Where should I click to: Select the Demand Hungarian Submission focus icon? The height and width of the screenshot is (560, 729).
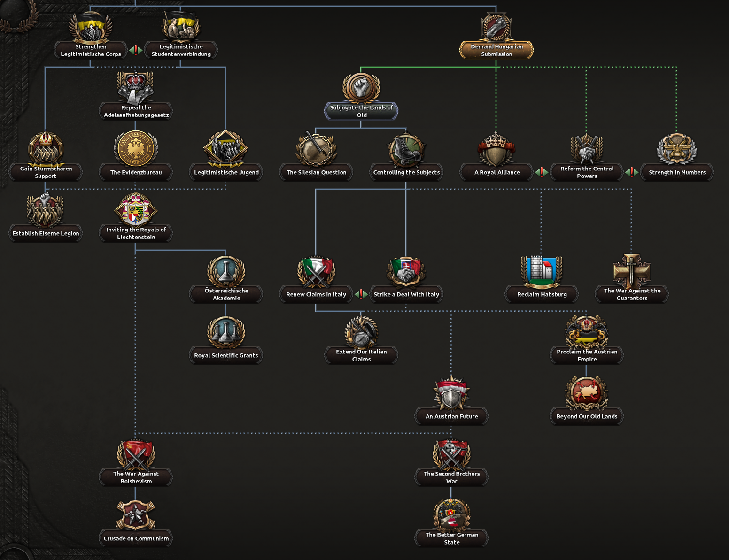click(x=496, y=27)
